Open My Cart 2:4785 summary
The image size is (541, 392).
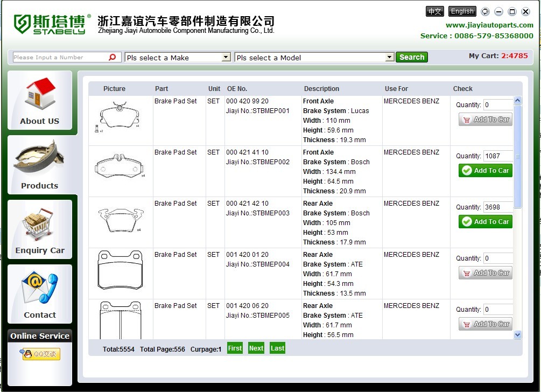point(498,55)
